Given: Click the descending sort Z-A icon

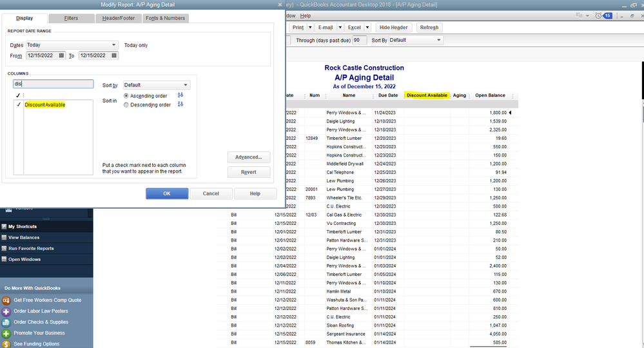Looking at the screenshot, I should (181, 104).
